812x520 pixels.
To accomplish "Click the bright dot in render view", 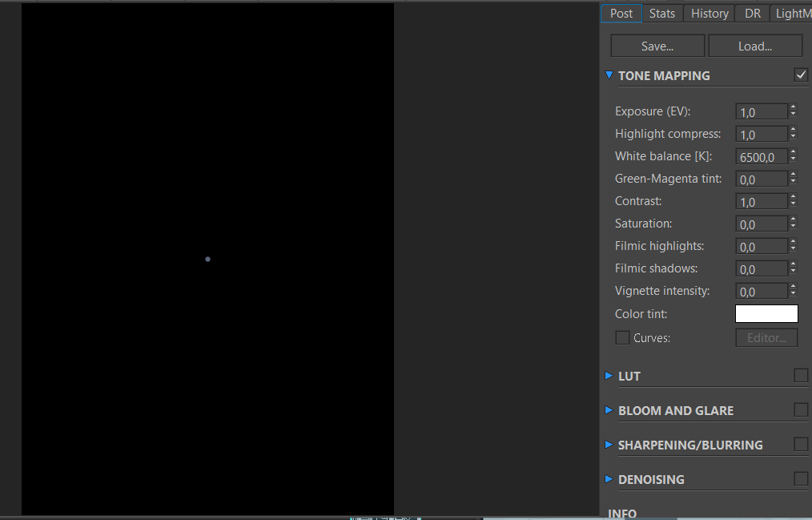I will [207, 259].
